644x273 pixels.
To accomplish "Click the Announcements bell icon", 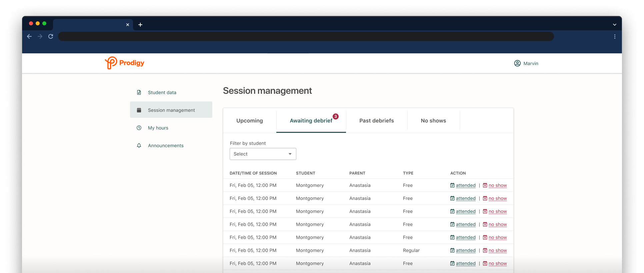I will click(139, 146).
